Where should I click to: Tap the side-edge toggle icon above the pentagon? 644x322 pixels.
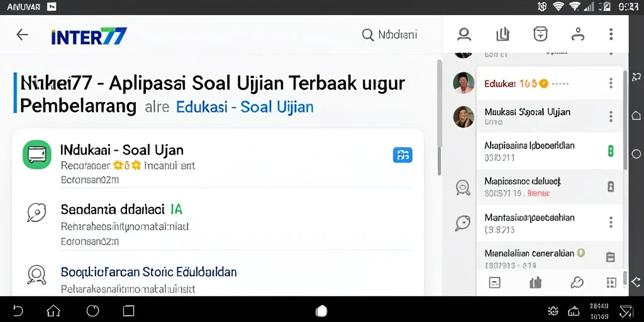click(636, 76)
